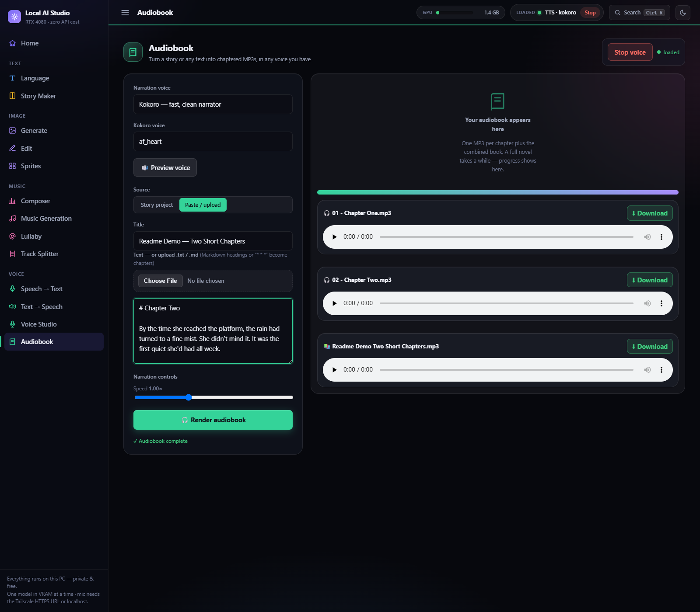
Task: Click the Stop voice button
Action: 630,52
